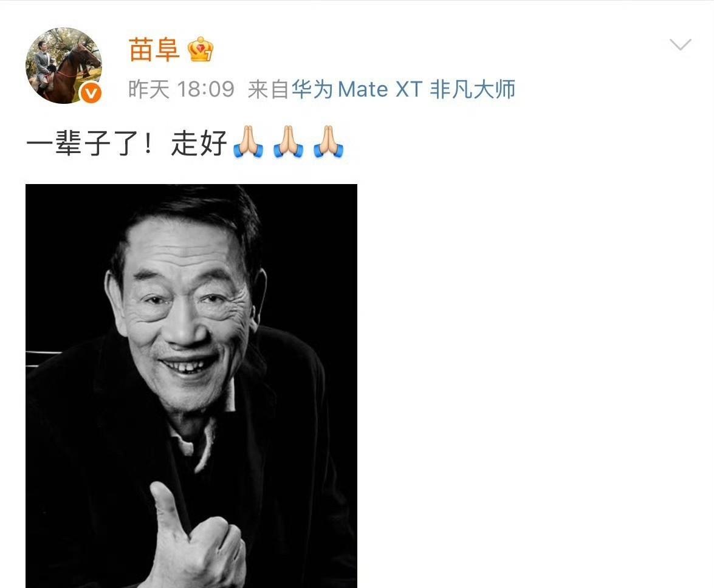The height and width of the screenshot is (588, 714).
Task: Open the round profile avatar with horse
Action: click(63, 65)
